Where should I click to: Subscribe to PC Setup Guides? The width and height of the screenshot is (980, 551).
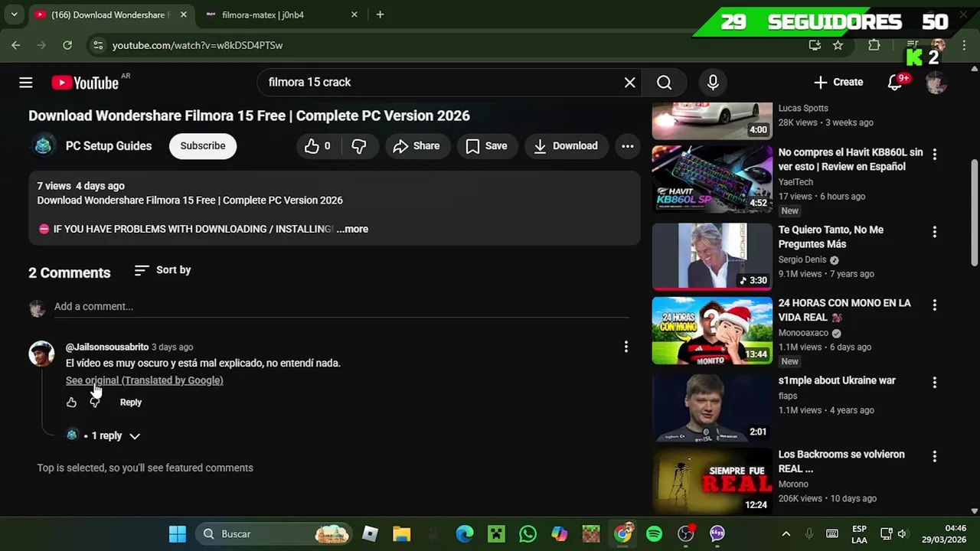[x=203, y=146]
